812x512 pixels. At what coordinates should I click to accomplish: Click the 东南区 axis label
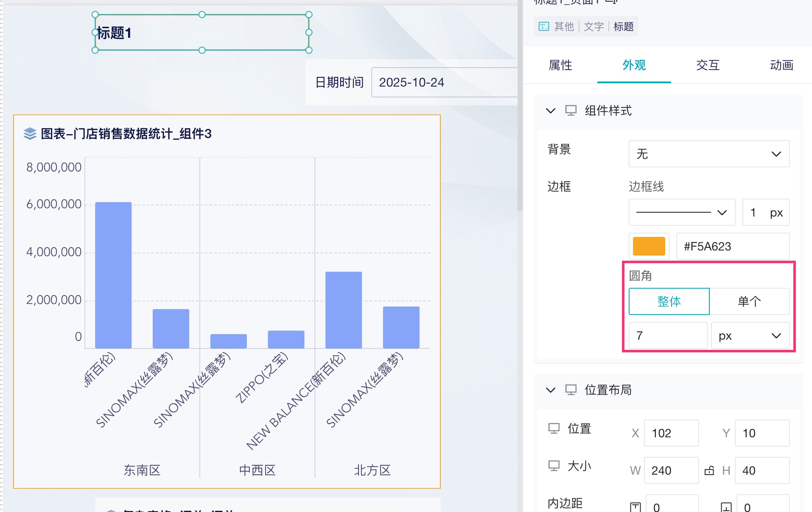pos(142,470)
